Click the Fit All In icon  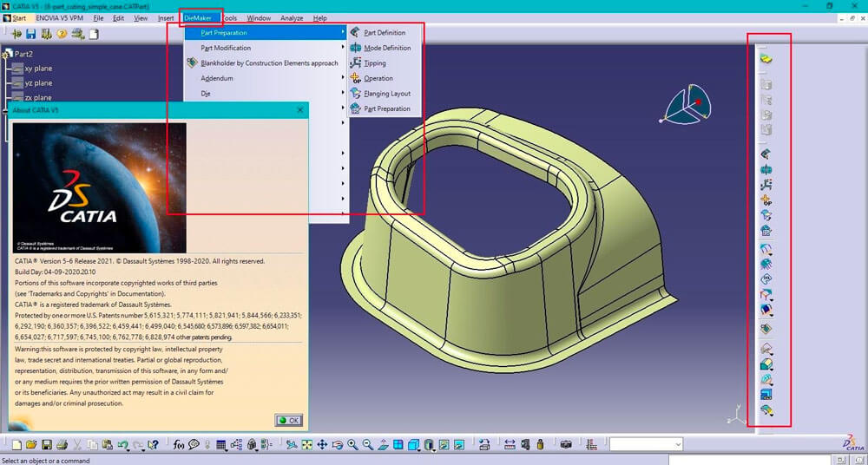[306, 444]
